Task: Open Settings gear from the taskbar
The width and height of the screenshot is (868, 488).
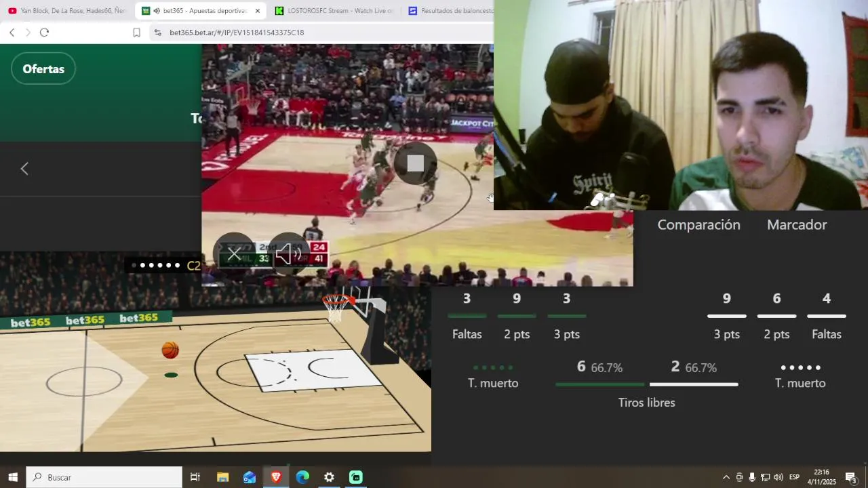Action: point(329,477)
